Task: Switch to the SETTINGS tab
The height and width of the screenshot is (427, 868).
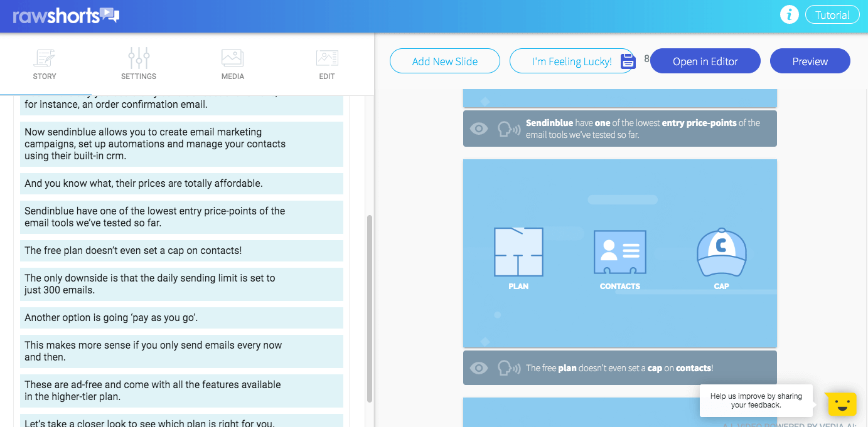Action: click(139, 64)
